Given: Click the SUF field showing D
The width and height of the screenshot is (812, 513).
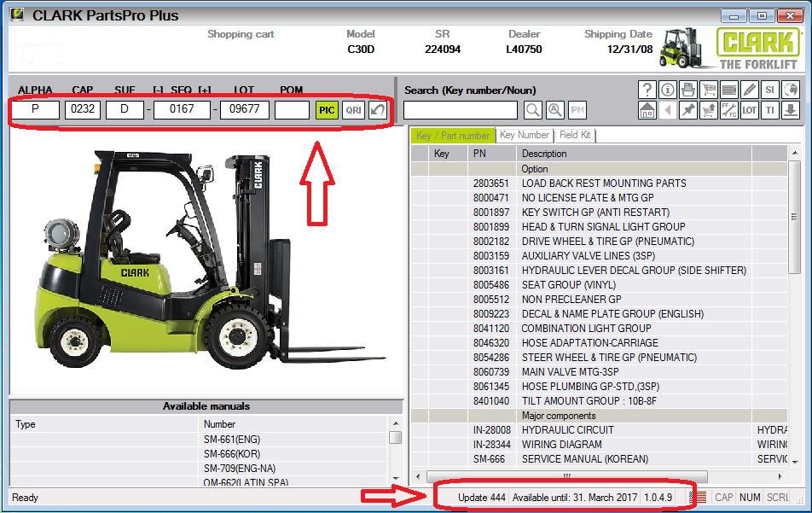Looking at the screenshot, I should (125, 109).
